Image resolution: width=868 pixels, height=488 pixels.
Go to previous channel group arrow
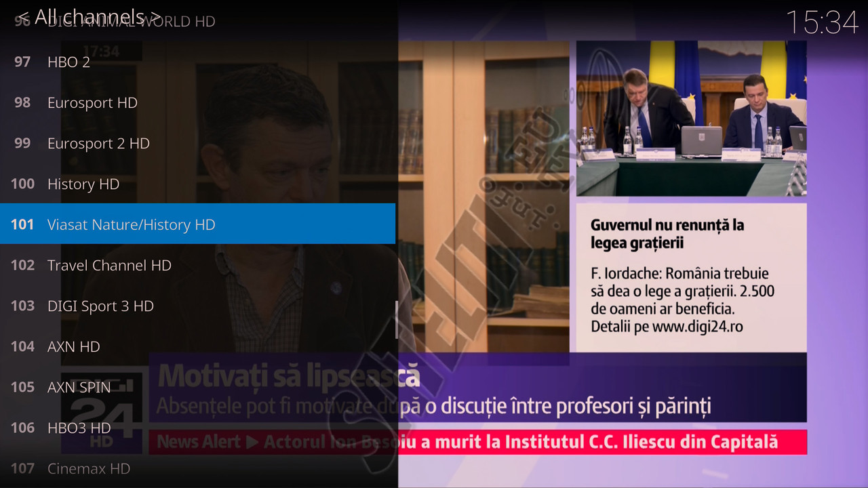pyautogui.click(x=22, y=17)
